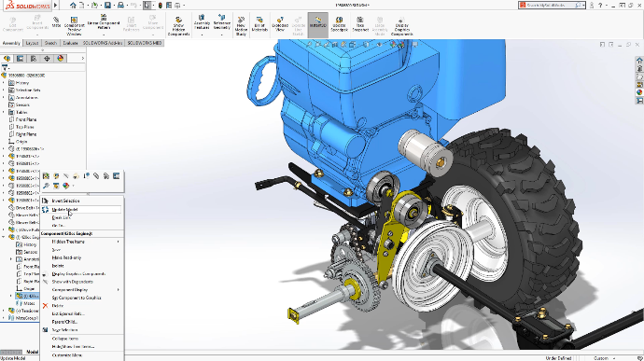The image size is (644, 361).
Task: Toggle the highlighted Instant3D button
Action: (x=318, y=24)
